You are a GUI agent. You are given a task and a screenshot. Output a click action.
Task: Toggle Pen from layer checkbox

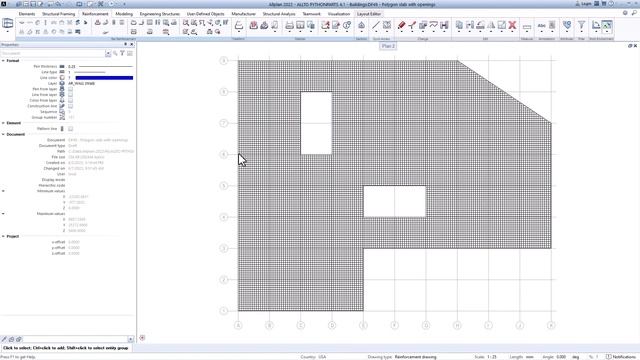tap(71, 89)
